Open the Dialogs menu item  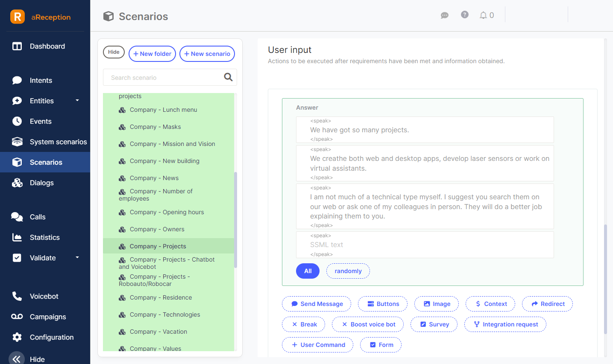[45, 183]
